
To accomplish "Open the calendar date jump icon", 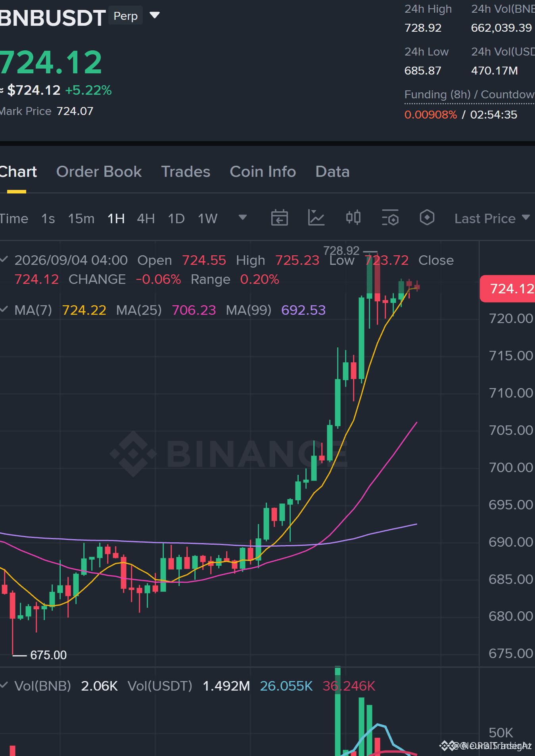I will click(279, 218).
